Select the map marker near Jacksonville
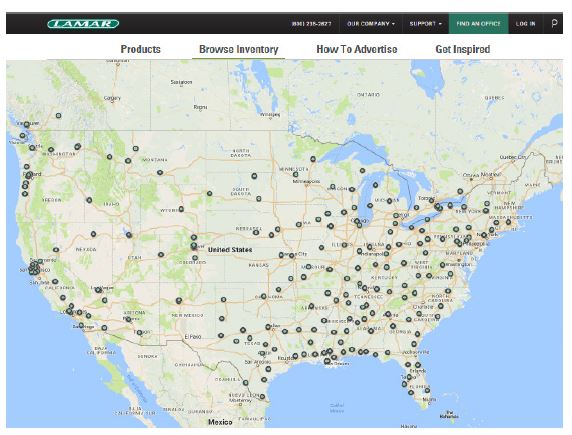This screenshot has width=572, height=435. pos(414,344)
